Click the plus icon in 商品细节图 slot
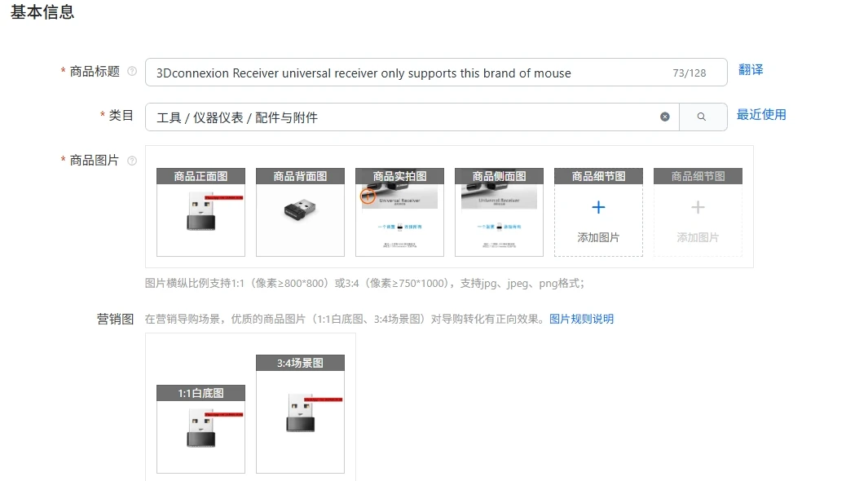The height and width of the screenshot is (481, 868). click(x=598, y=208)
